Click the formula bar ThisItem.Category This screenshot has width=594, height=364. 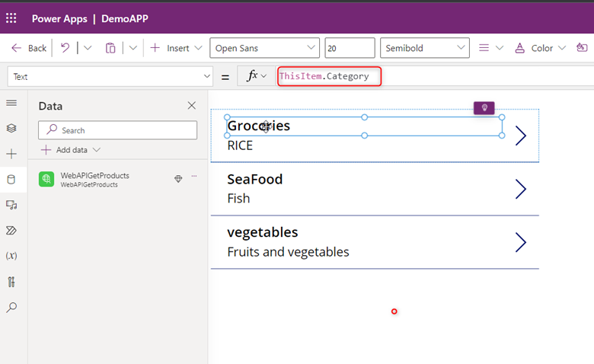point(328,76)
